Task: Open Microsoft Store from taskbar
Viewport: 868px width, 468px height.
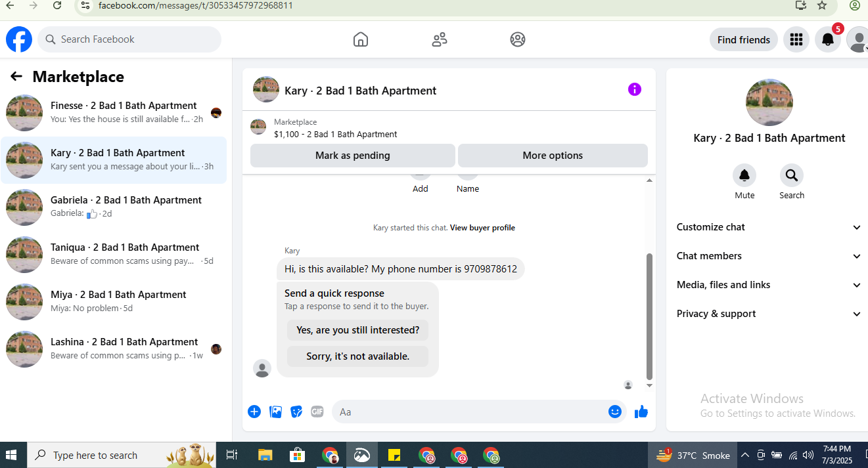Action: 298,455
